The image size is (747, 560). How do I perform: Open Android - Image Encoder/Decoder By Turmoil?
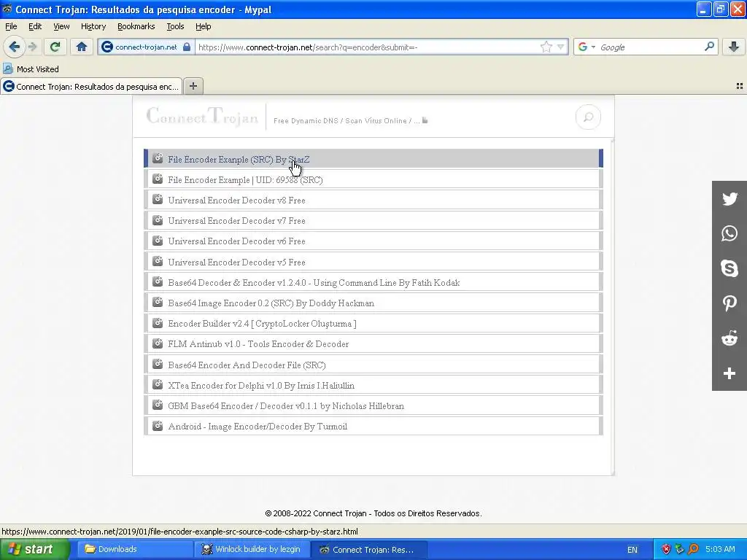click(x=373, y=426)
